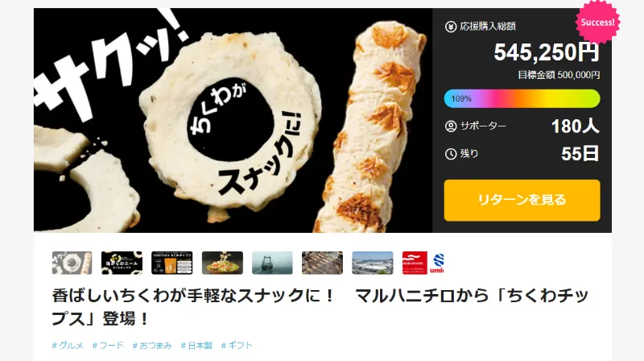Select the fishing boat at sea thumbnail
Viewport: 644px width, 361px height.
272,263
